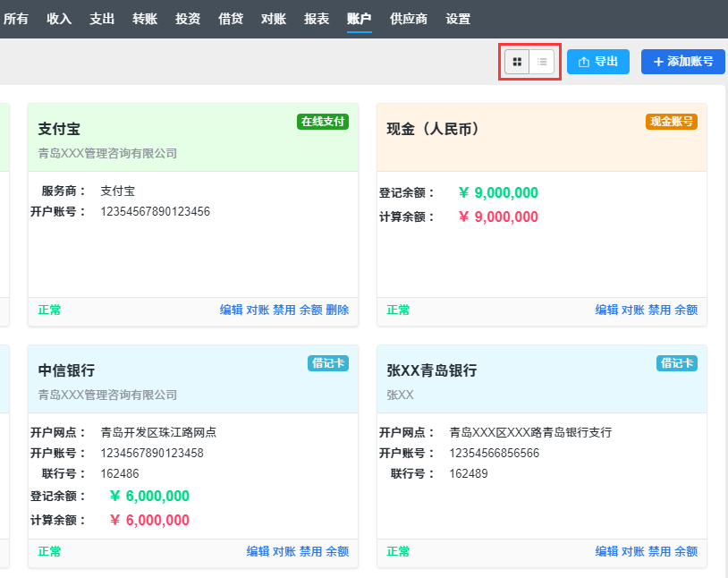
Task: Click the 中信银行 card title
Action: [x=66, y=370]
